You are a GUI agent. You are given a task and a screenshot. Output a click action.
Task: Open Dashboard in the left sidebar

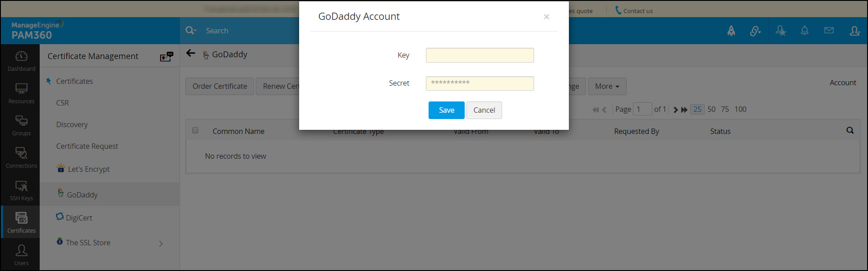coord(21,61)
